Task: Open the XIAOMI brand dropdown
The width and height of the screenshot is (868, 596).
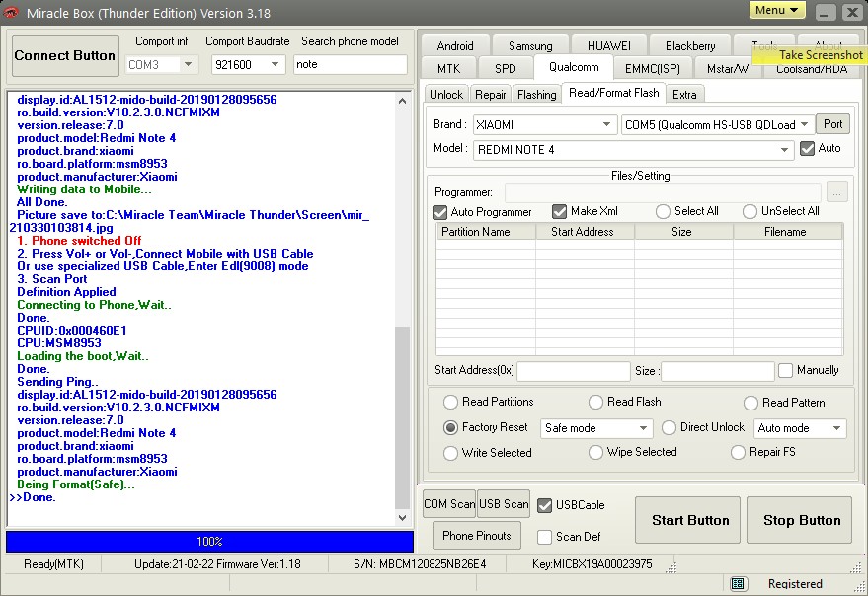Action: 606,125
